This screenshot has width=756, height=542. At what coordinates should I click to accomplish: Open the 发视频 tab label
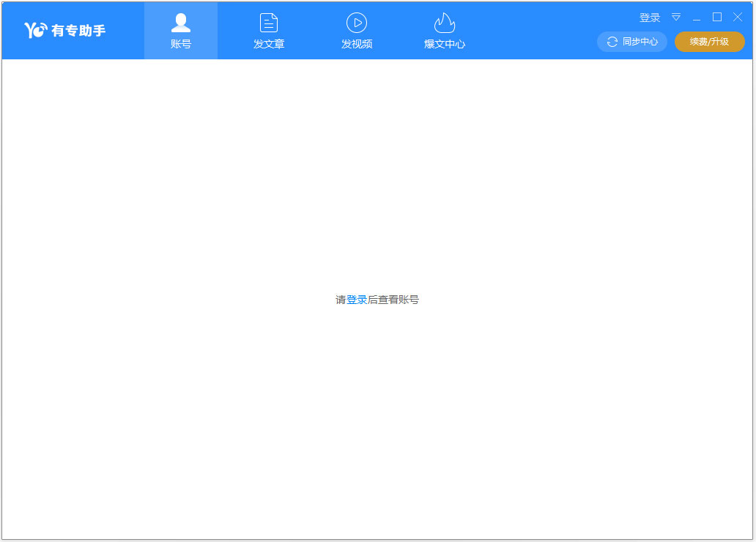[357, 44]
